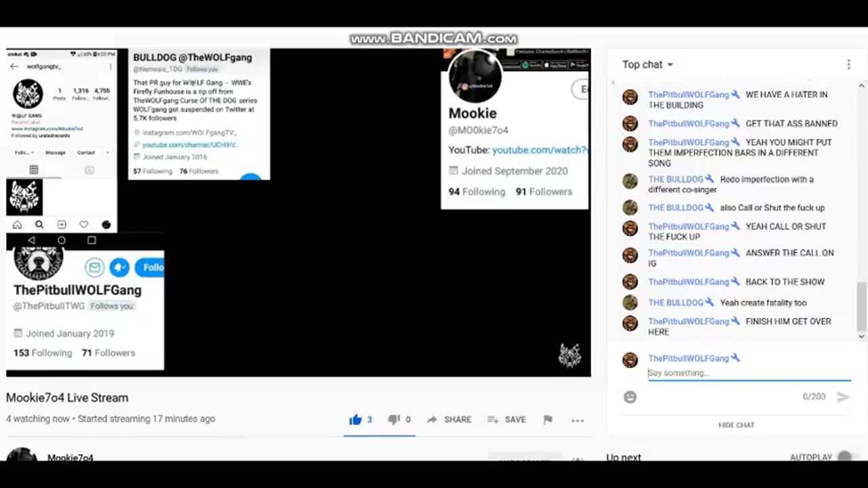Open the Instagram post thumbnail
868x488 pixels.
(24, 197)
